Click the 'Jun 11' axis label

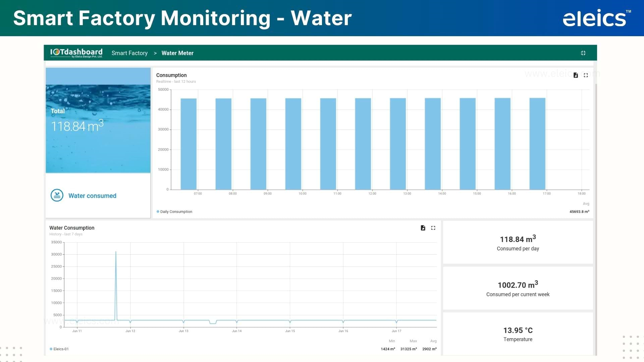pos(77,331)
